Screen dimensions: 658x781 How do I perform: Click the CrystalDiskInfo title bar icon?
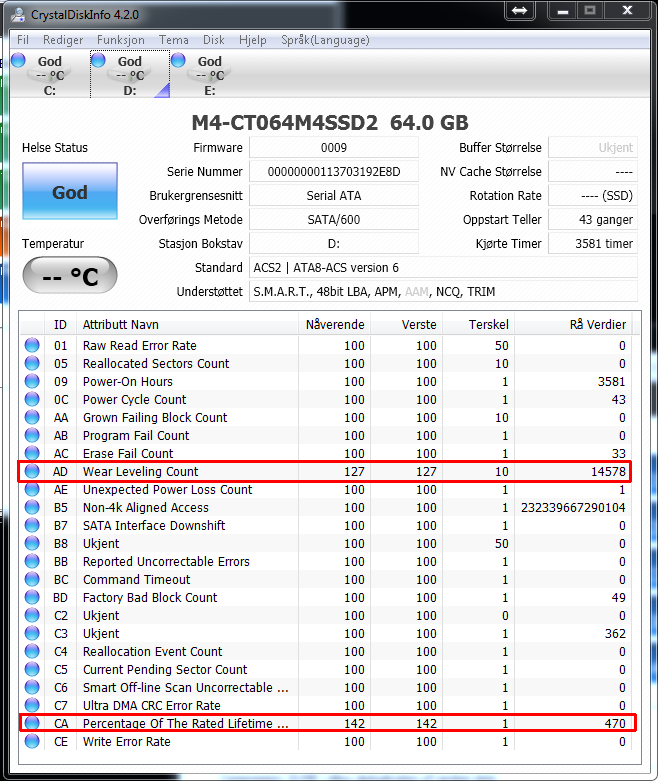18,14
